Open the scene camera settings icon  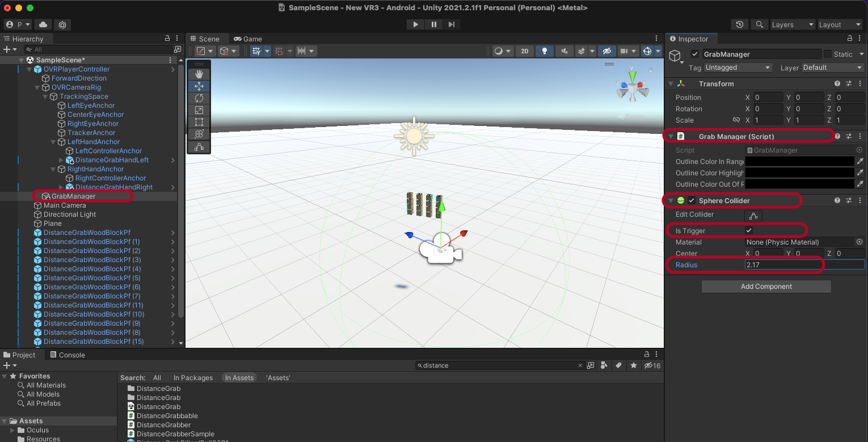coord(624,51)
